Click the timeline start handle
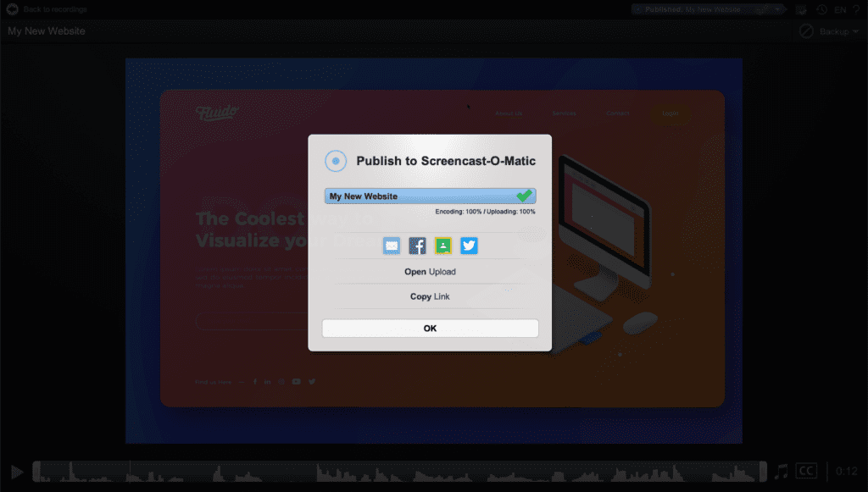868x492 pixels. point(36,472)
